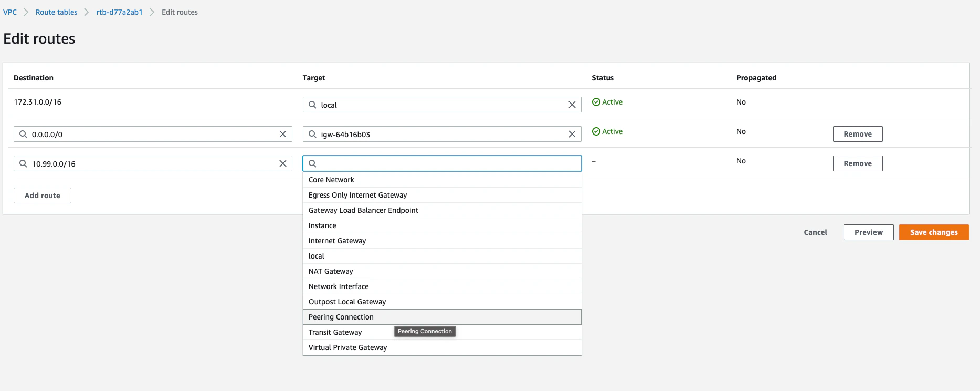The width and height of the screenshot is (980, 391).
Task: Click Edit routes breadcrumb text
Action: (x=180, y=12)
